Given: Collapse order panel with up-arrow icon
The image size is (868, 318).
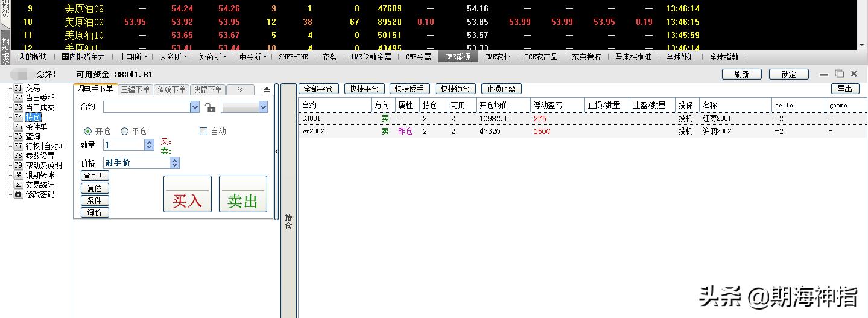Looking at the screenshot, I should click(x=267, y=90).
